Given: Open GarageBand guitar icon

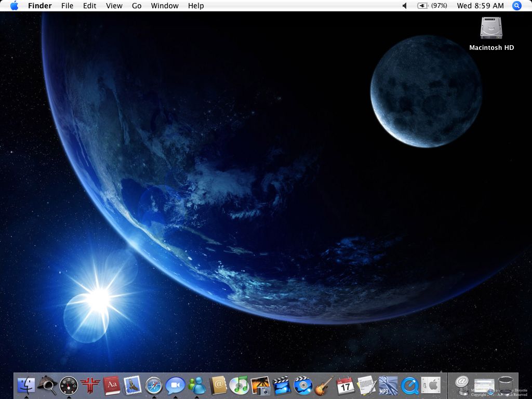Looking at the screenshot, I should coord(324,385).
